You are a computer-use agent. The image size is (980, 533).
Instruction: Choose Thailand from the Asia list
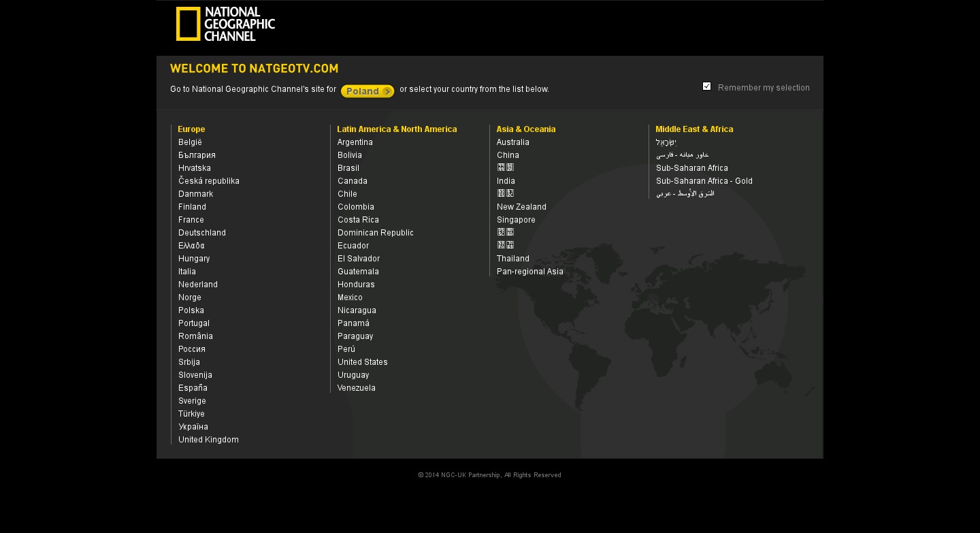point(512,259)
